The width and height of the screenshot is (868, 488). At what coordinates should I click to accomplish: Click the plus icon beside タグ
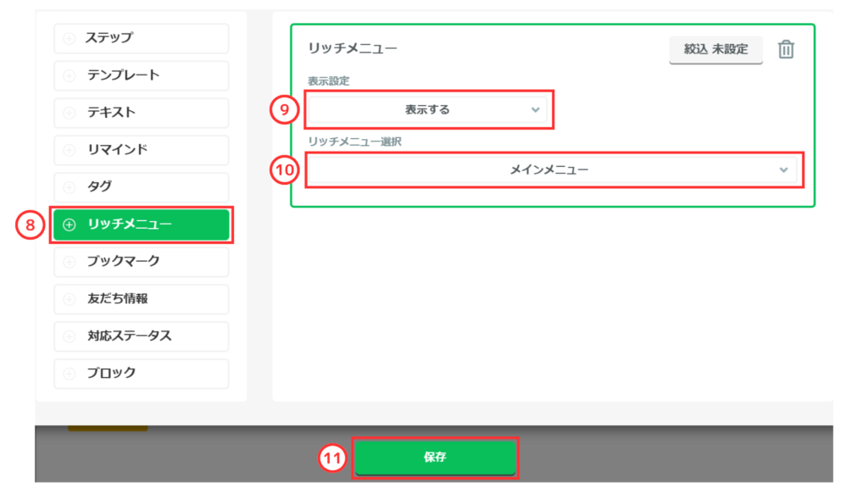coord(70,187)
